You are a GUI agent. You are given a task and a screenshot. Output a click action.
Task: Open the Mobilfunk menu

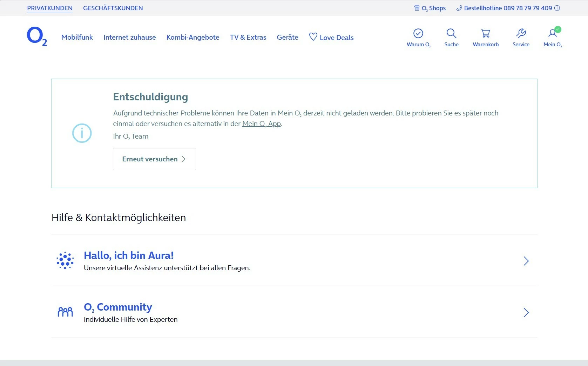(77, 37)
